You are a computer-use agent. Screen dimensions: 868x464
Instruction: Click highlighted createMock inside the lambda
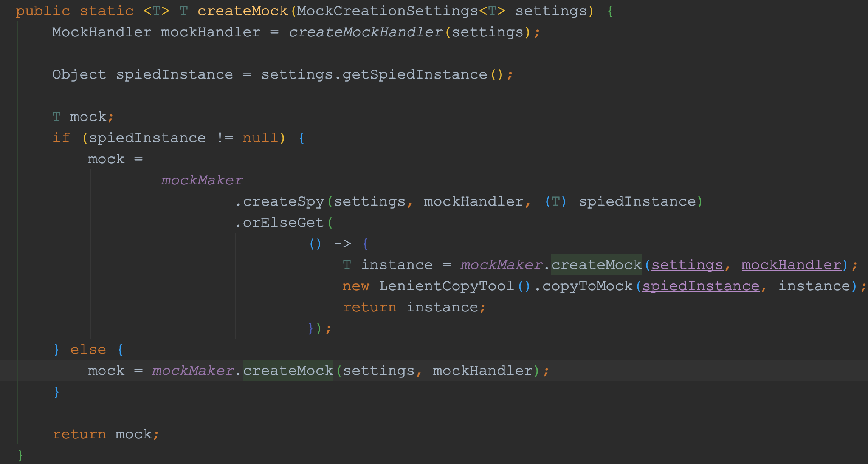click(596, 265)
